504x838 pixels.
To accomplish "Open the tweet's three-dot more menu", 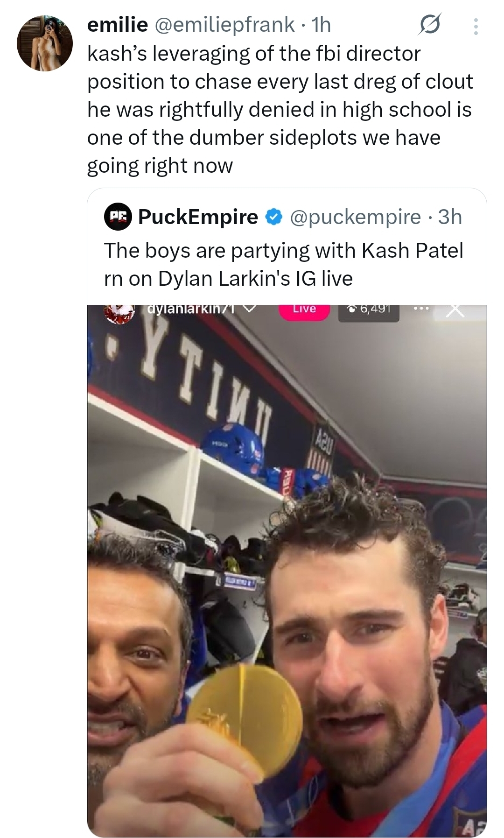I will [476, 27].
